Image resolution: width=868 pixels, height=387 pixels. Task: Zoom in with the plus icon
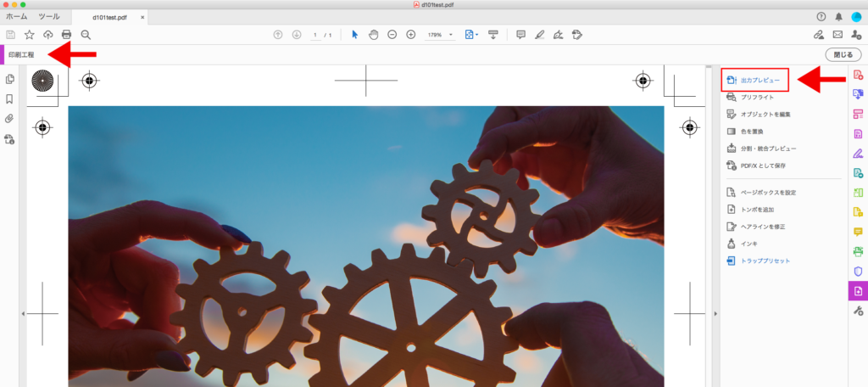click(x=411, y=35)
